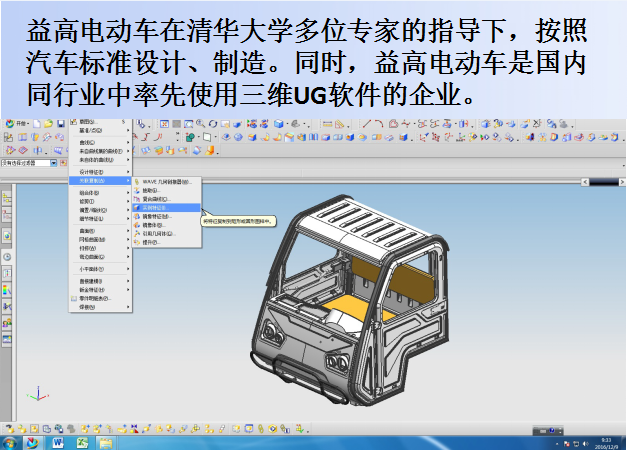The height and width of the screenshot is (451, 627).
Task: Choose 基准/点(D) menu entry
Action: coord(100,130)
